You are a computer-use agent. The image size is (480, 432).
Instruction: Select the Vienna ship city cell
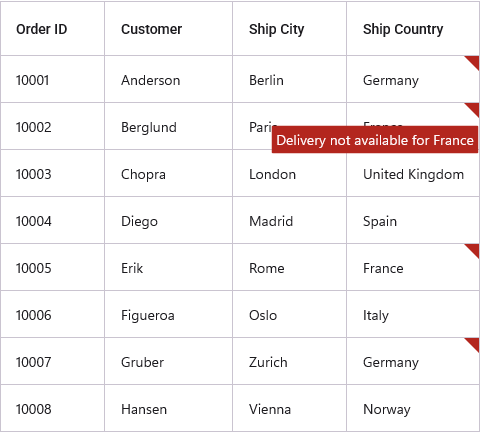pyautogui.click(x=289, y=408)
